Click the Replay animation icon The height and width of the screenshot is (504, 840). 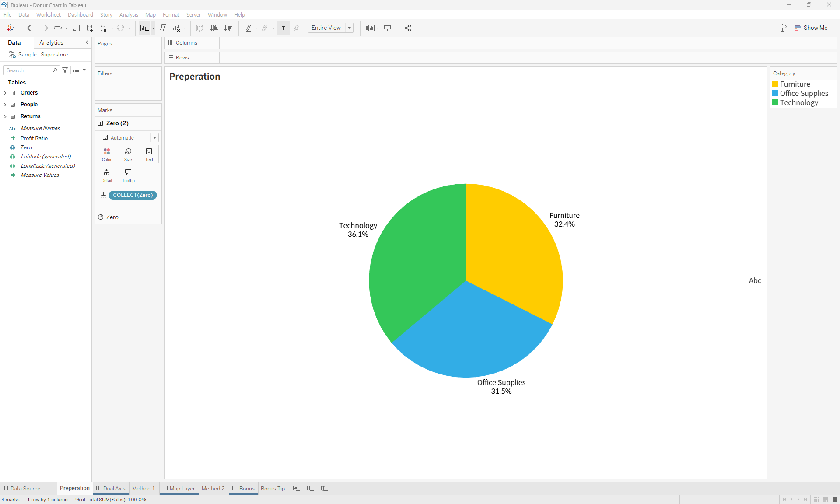click(x=58, y=28)
